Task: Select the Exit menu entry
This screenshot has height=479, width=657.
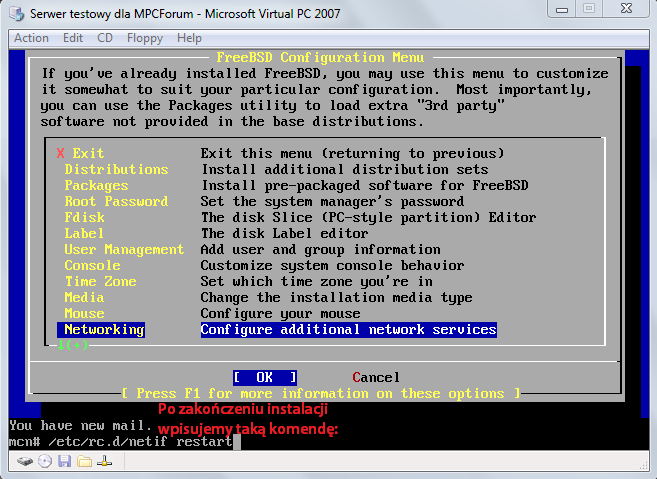Action: (80, 153)
